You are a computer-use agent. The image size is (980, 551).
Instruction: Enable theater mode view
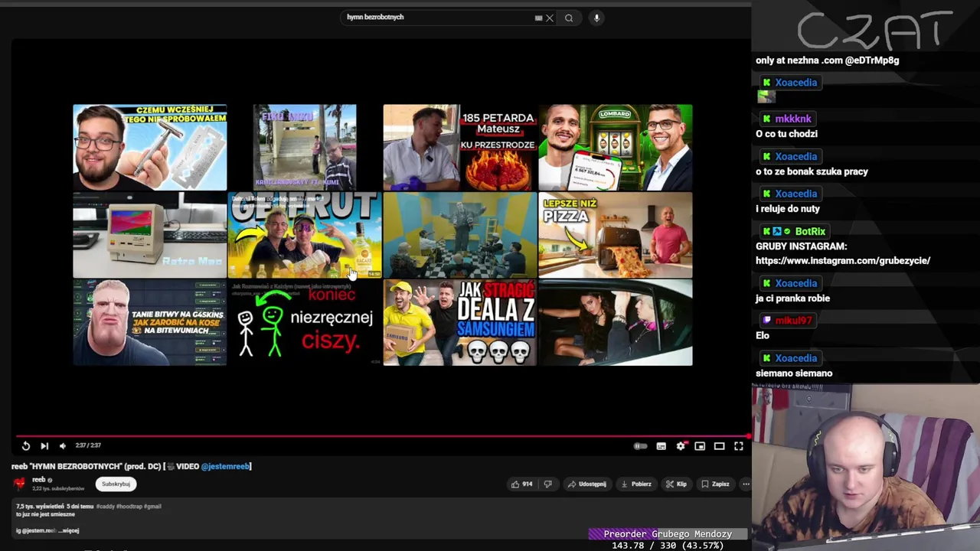(x=719, y=446)
